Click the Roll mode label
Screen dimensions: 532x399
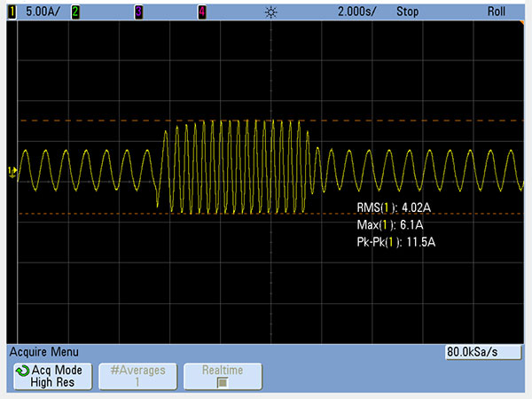tap(497, 12)
